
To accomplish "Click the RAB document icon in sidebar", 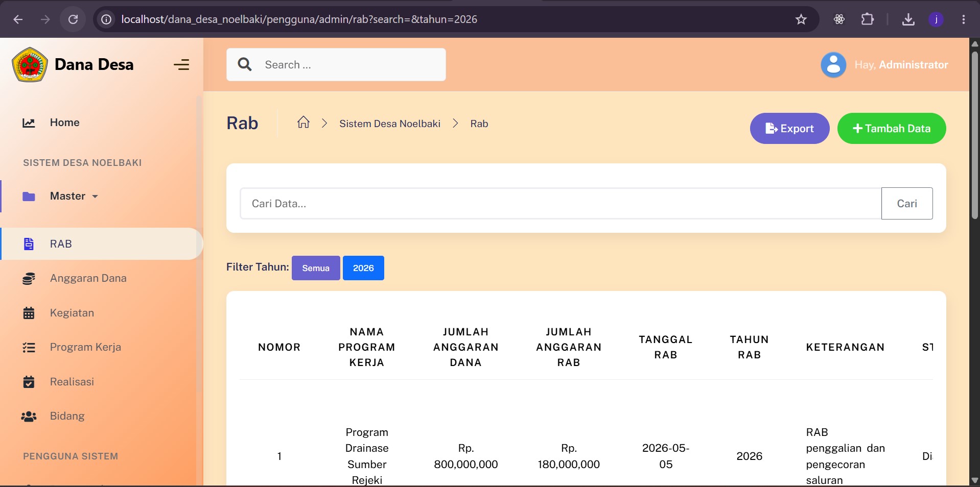I will 29,244.
